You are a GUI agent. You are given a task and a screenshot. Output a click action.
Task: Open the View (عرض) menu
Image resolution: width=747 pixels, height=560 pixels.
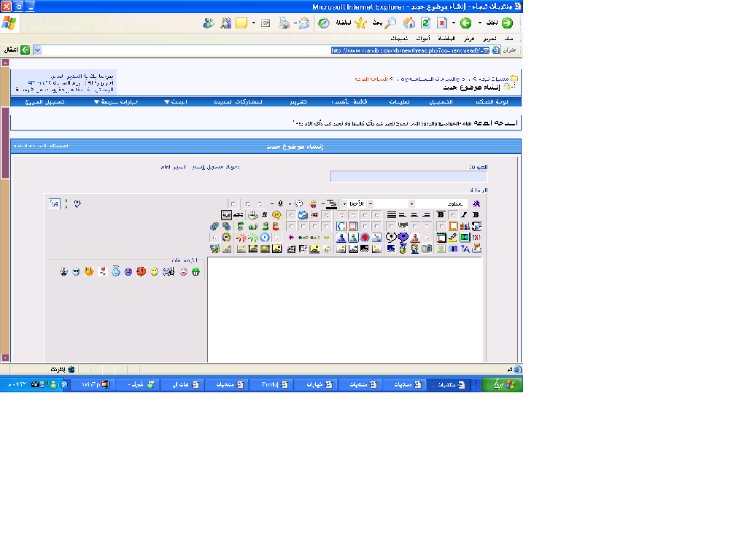pos(469,39)
